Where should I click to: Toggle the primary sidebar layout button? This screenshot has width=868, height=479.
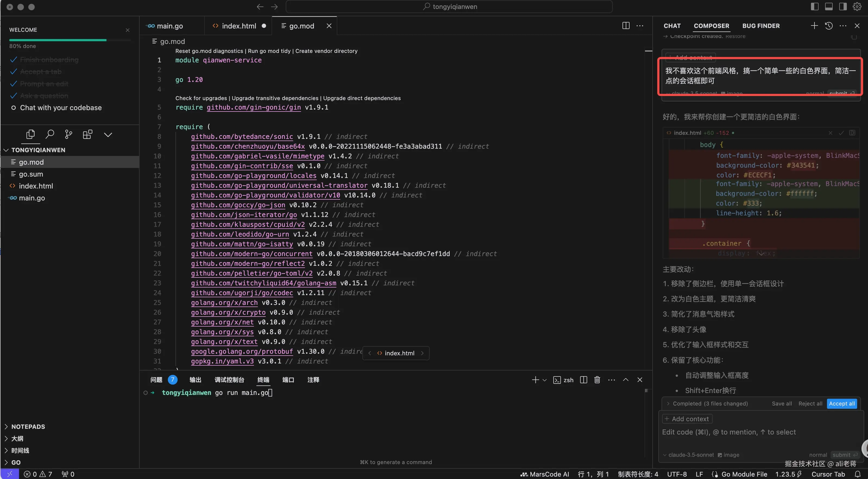[814, 7]
